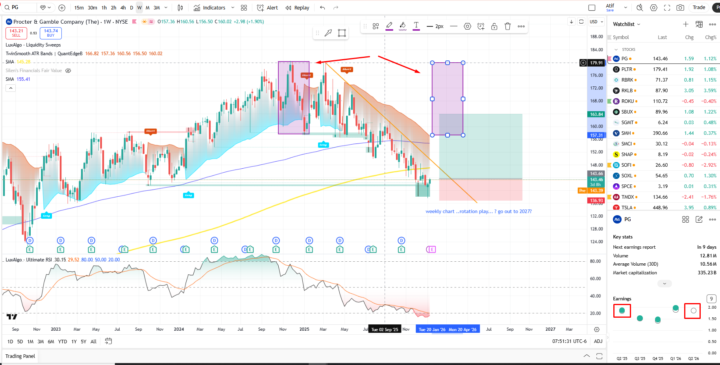Change the text color T swatch
This screenshot has width=720, height=365.
(x=416, y=26)
